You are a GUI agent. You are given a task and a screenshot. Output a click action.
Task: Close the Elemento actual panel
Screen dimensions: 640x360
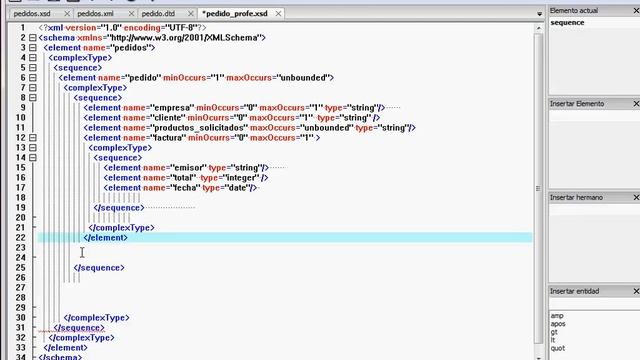(x=636, y=11)
